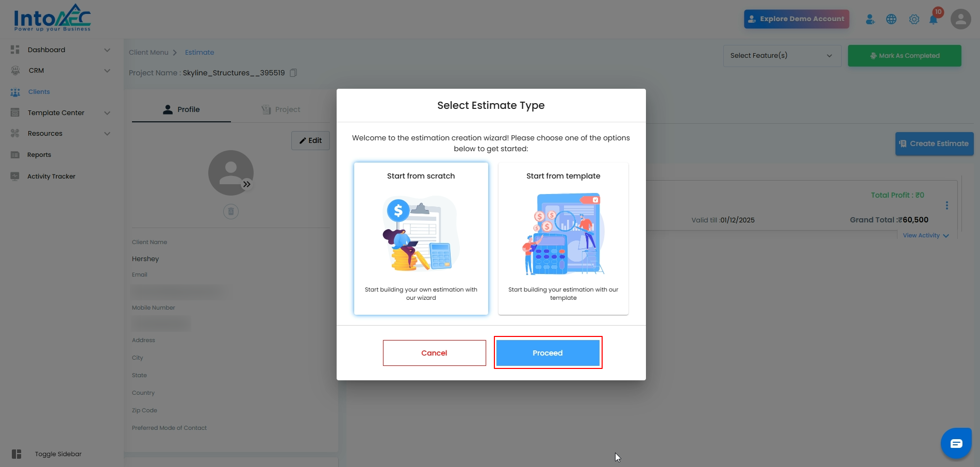Viewport: 980px width, 467px height.
Task: Cancel the estimate type dialog
Action: tap(434, 353)
